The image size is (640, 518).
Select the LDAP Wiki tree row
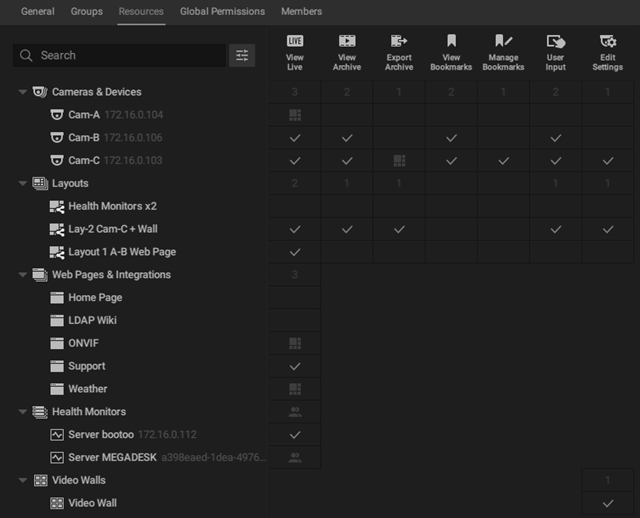coord(134,320)
